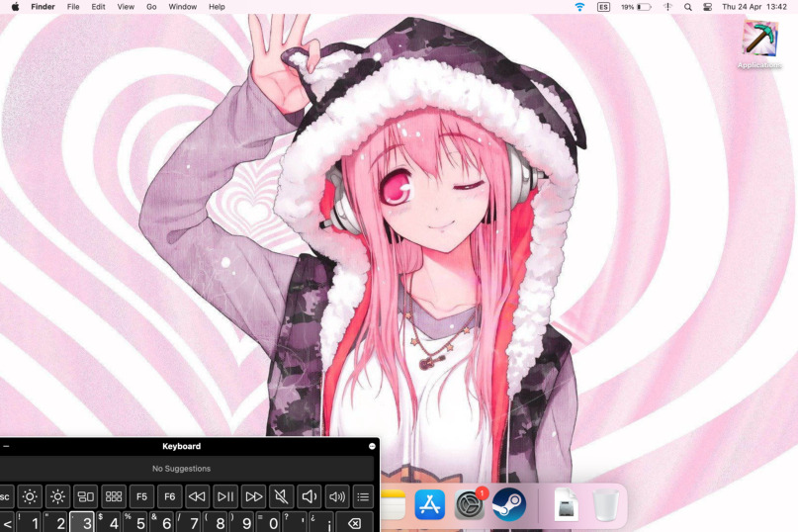Toggle the mute key on virtual keyboard
The width and height of the screenshot is (798, 532).
(282, 496)
